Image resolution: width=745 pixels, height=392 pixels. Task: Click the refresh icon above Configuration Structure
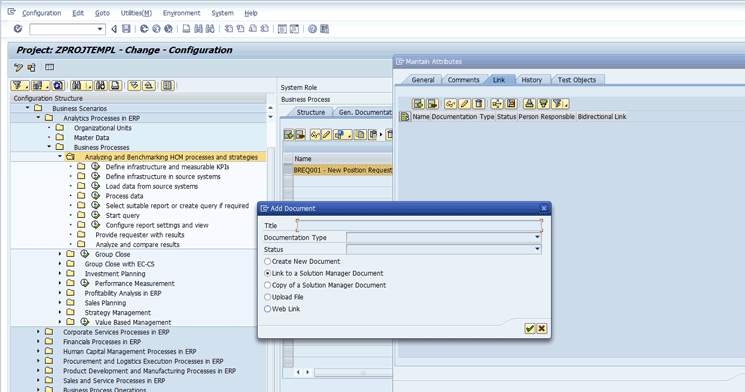click(x=58, y=86)
